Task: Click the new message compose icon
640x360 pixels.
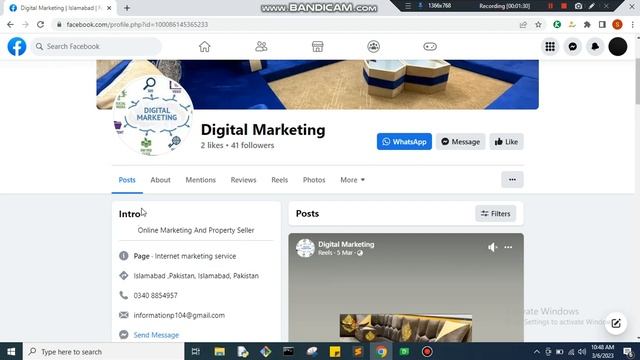Action: 616,323
